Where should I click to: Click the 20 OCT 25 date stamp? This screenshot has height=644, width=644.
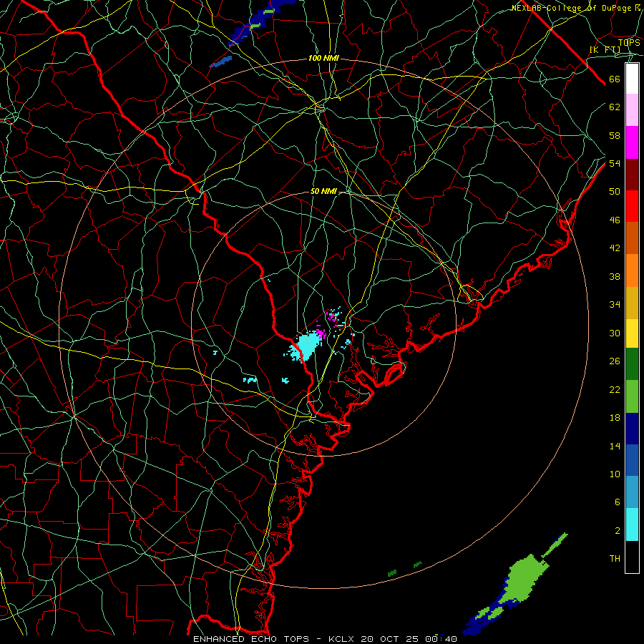tap(391, 639)
